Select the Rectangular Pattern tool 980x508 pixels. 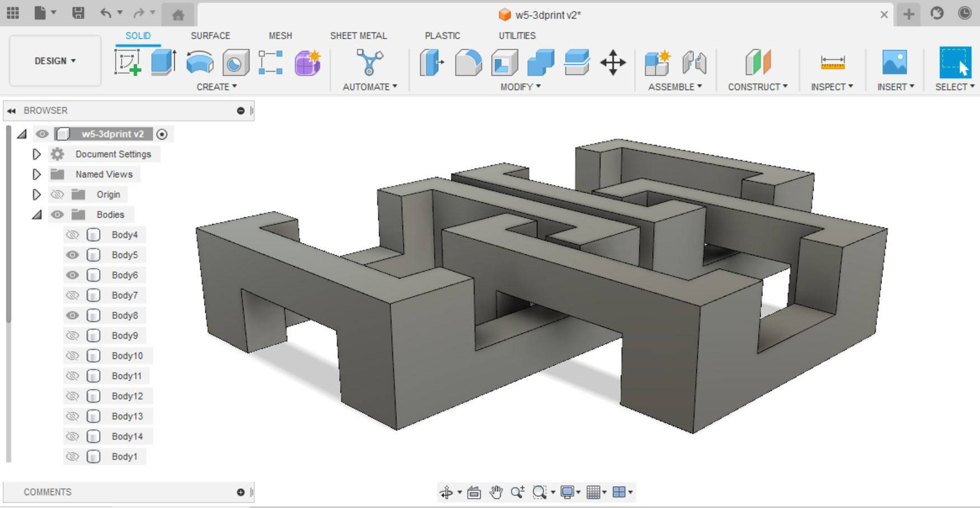click(271, 62)
